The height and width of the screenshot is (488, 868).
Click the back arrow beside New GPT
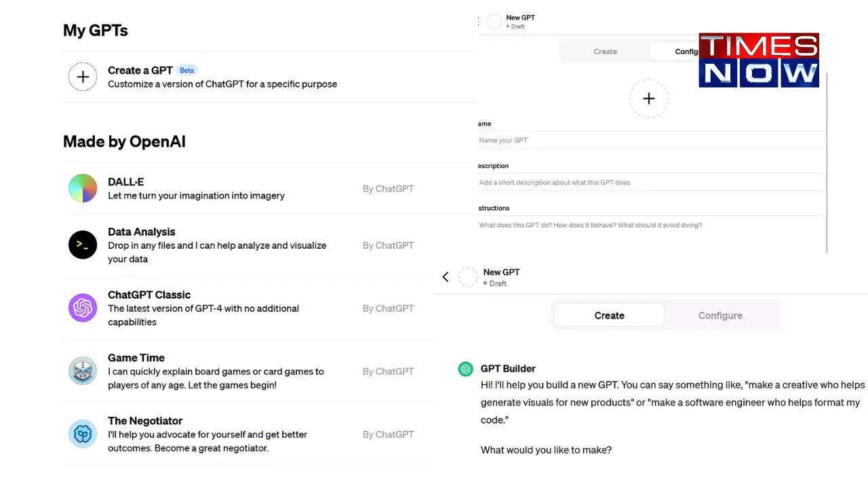(446, 277)
